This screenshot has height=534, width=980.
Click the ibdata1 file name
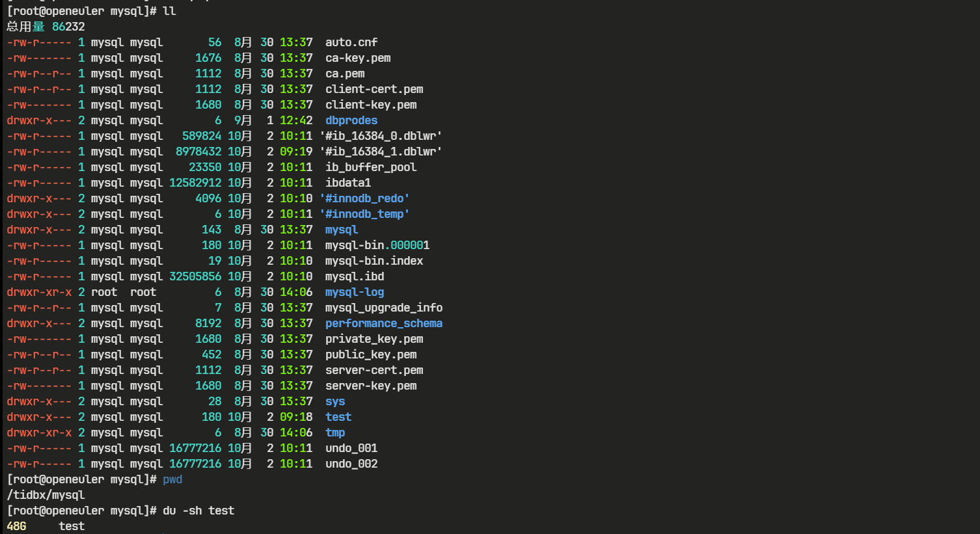tap(347, 183)
